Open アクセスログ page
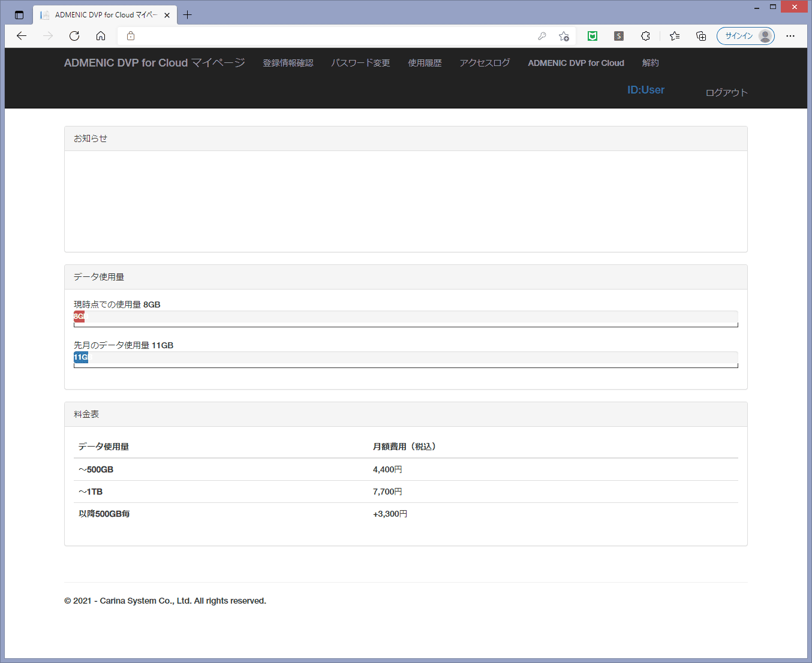Screen dimensions: 812x663 (485, 63)
